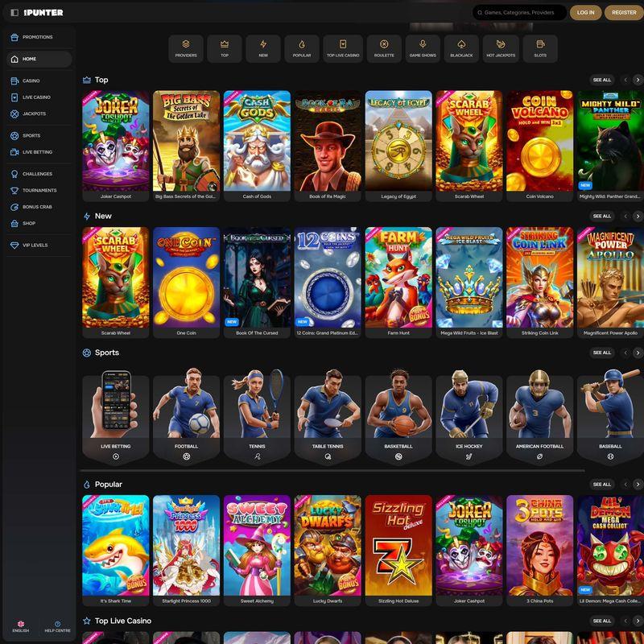Go back in New row carousel
The height and width of the screenshot is (644, 644).
[625, 216]
